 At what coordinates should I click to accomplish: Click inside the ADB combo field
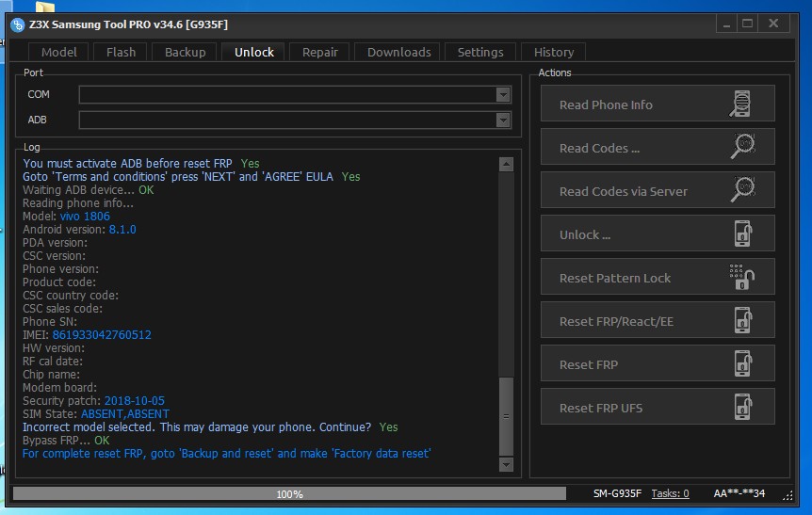coord(295,121)
